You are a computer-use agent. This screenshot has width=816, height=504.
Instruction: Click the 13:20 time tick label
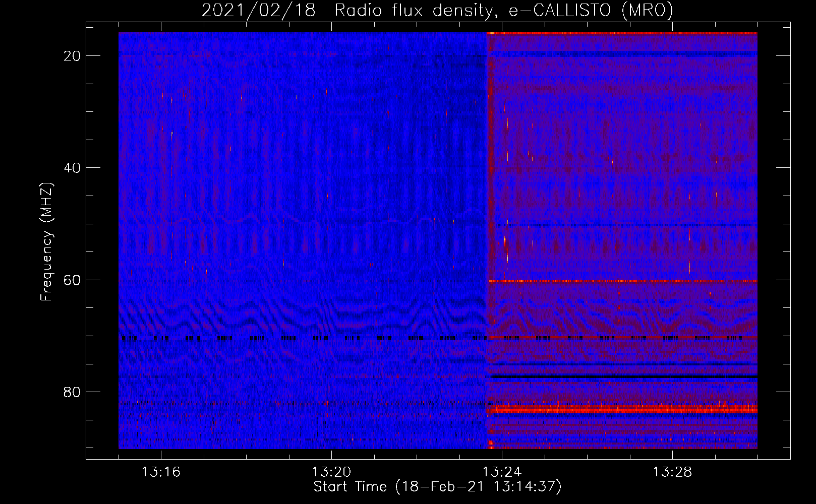pyautogui.click(x=331, y=472)
